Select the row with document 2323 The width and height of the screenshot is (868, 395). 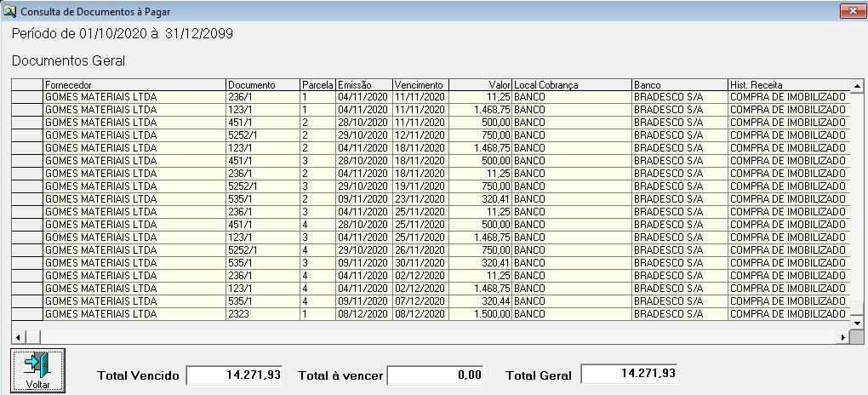coord(262,314)
